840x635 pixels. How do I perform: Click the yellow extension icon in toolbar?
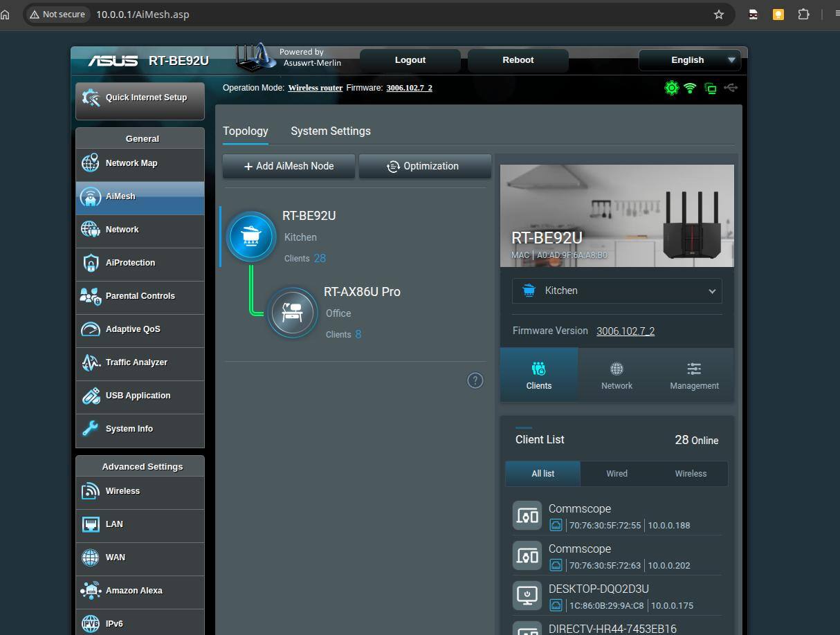point(778,15)
